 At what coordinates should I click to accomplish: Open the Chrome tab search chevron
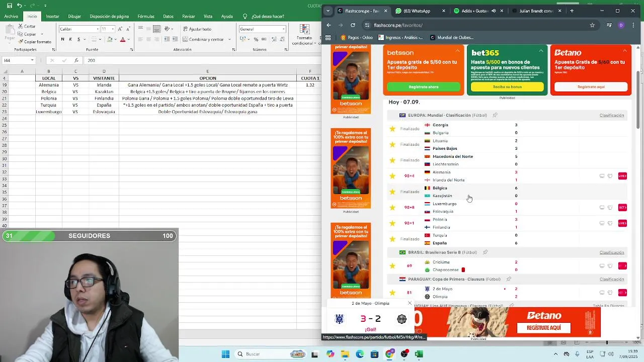[x=328, y=11]
